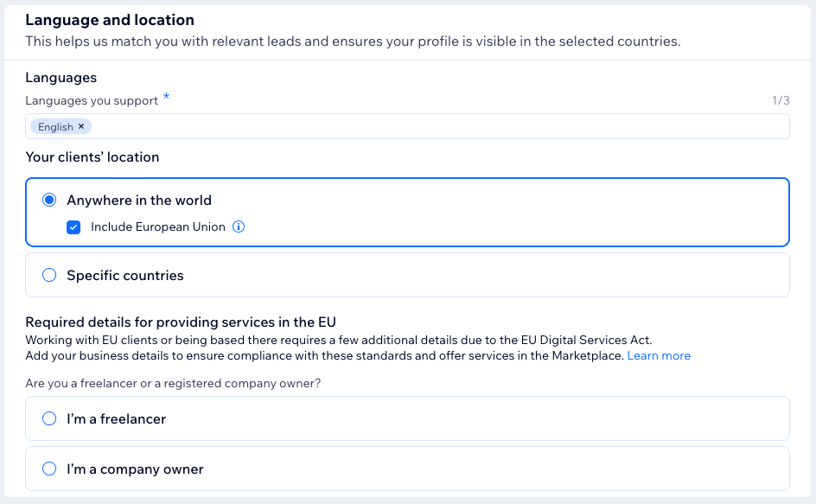Click the Your clients' location heading
The image size is (816, 504).
coord(92,157)
